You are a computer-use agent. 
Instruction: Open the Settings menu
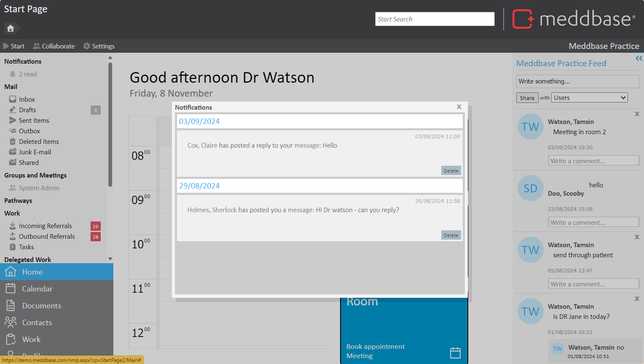tap(99, 46)
